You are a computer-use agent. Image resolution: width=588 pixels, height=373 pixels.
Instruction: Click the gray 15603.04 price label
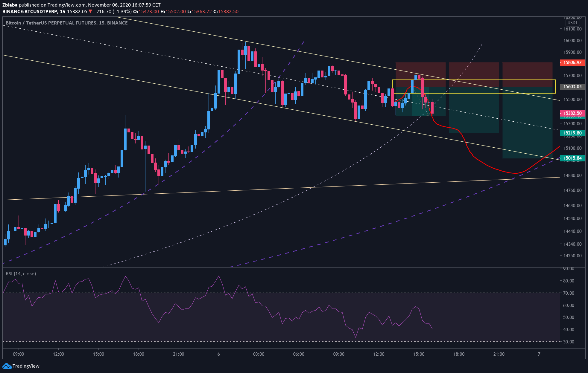572,87
